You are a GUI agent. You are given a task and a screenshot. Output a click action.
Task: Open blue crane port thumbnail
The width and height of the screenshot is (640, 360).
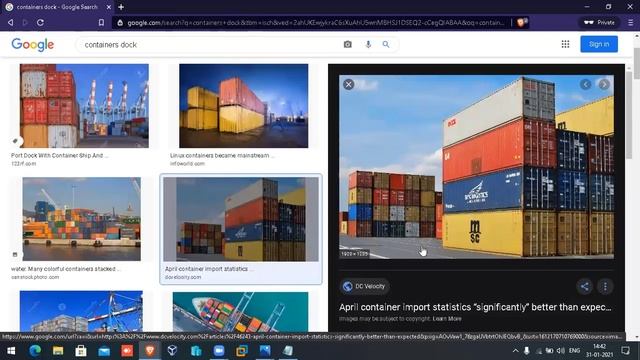(x=81, y=311)
